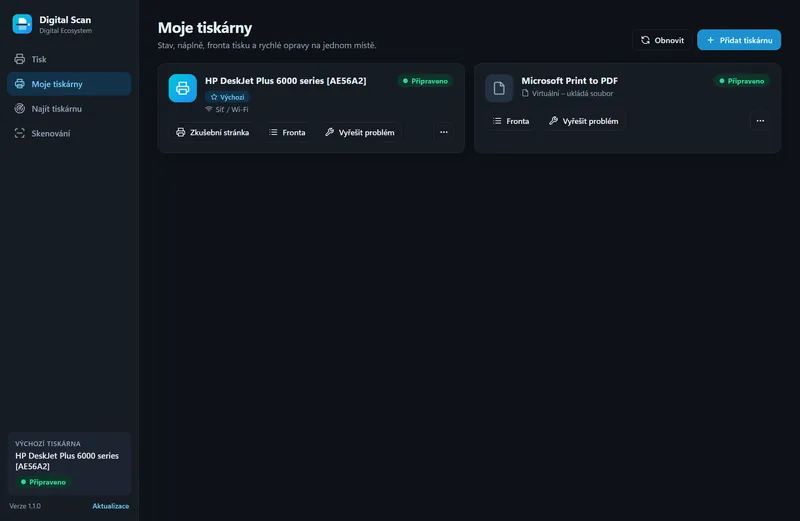The image size is (800, 521).
Task: Click the default printer Připraveno badge in sidebar
Action: click(x=43, y=482)
